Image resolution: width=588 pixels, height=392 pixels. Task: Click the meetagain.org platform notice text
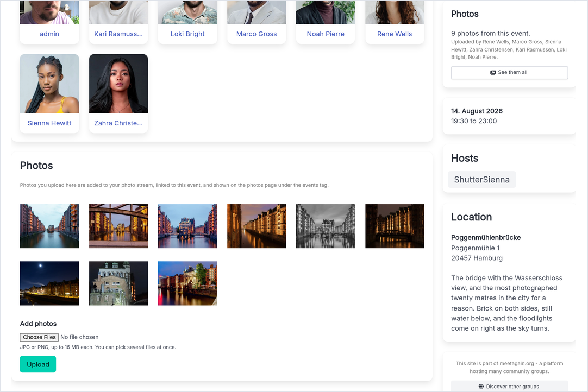[509, 367]
